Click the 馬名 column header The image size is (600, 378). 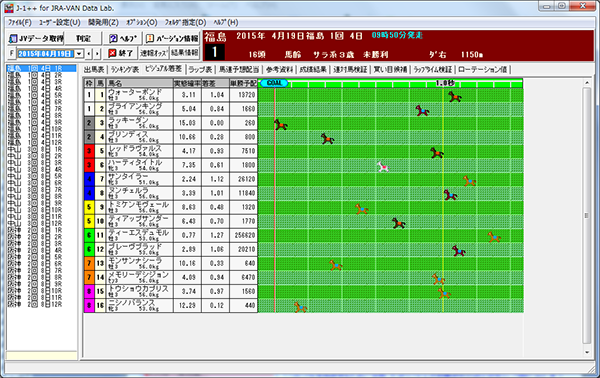coord(139,83)
